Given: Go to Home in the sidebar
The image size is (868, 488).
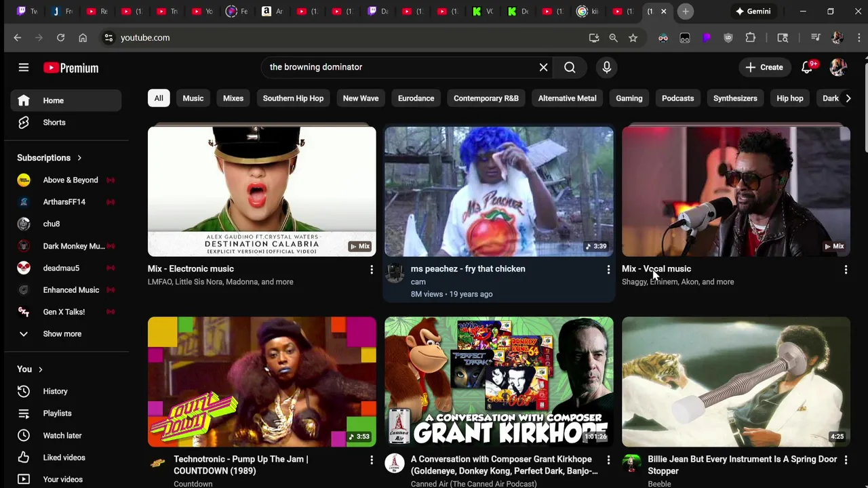Looking at the screenshot, I should (66, 100).
